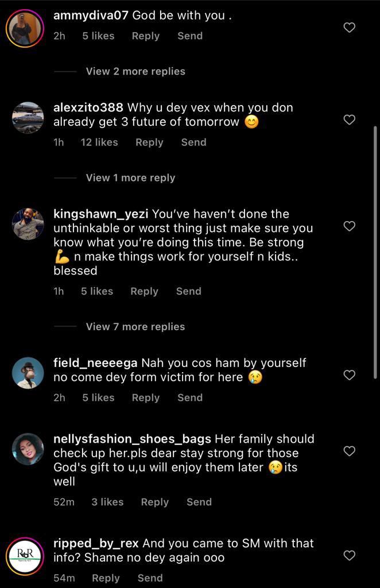Open nellysfashion_shoes_bags' profile picture
The width and height of the screenshot is (380, 588).
pos(28,449)
